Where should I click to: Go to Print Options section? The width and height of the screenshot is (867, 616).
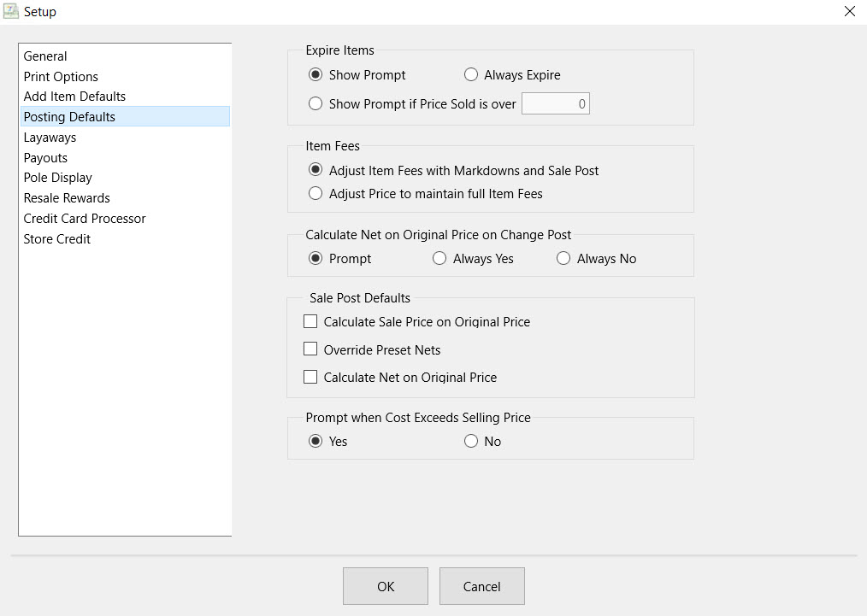coord(61,77)
